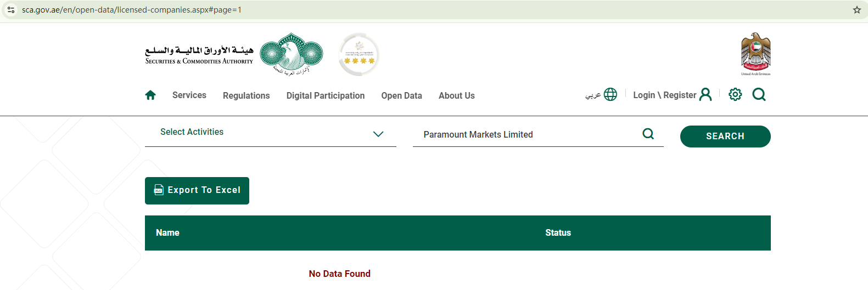Image resolution: width=868 pixels, height=290 pixels.
Task: Click the Paramount Markets Limited search field
Action: pyautogui.click(x=527, y=135)
